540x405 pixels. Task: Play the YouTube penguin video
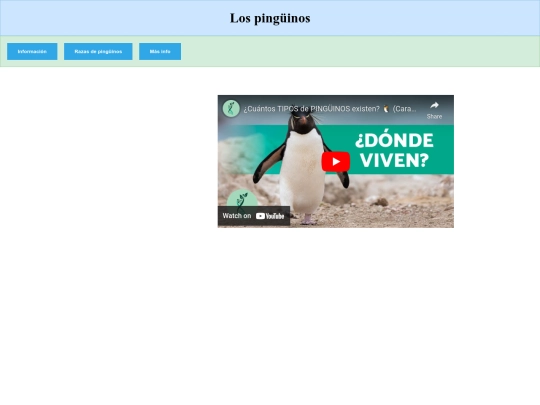(x=336, y=161)
